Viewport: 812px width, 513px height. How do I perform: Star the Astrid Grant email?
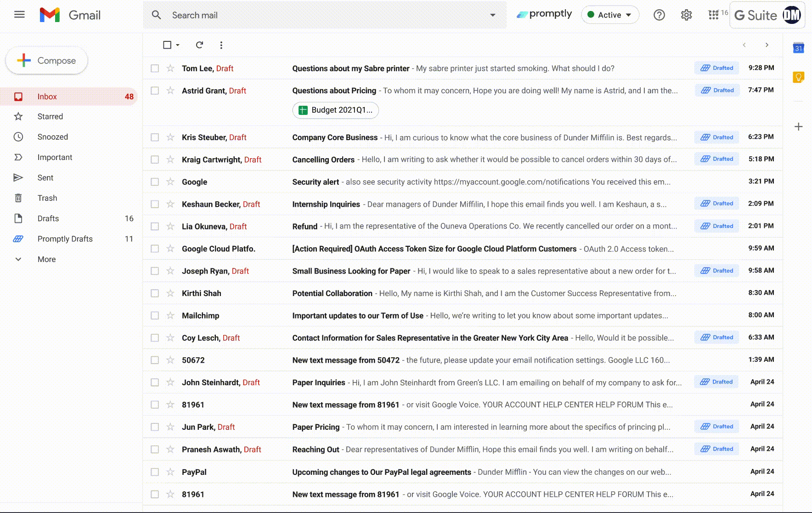click(170, 91)
